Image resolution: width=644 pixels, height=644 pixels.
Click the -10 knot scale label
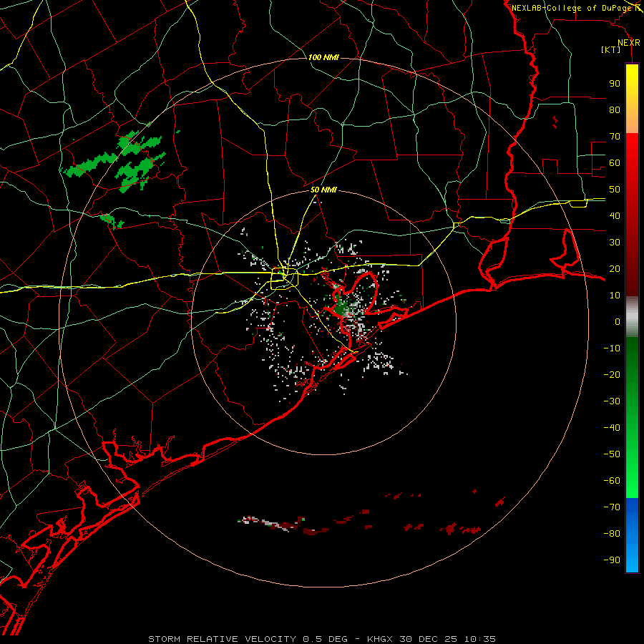pos(612,348)
